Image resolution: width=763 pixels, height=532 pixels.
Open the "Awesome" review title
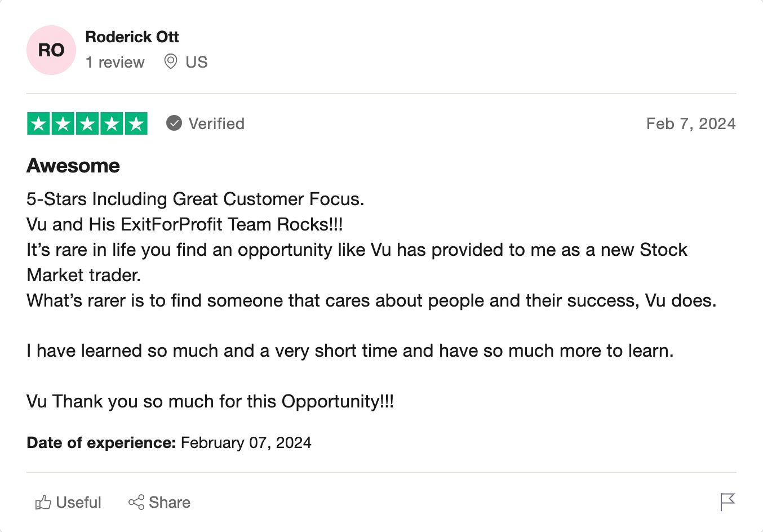(x=73, y=166)
